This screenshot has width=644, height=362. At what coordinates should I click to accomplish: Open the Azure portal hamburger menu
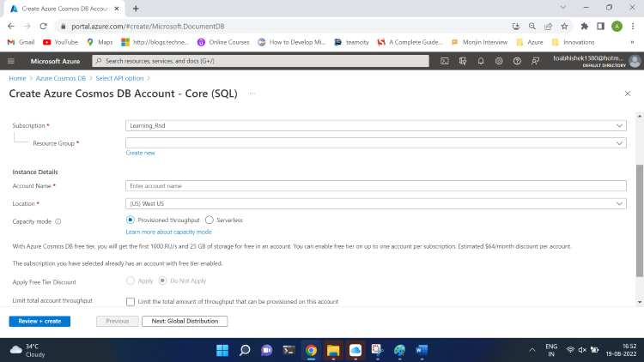point(11,61)
